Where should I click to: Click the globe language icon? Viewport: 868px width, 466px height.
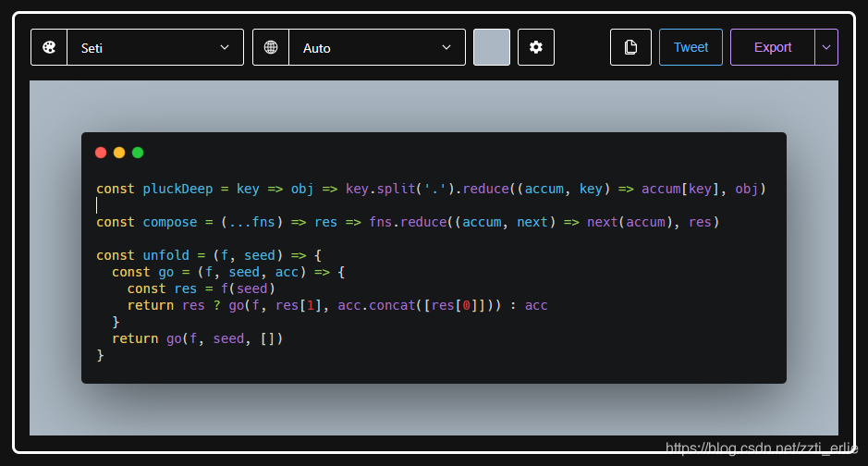pos(271,47)
